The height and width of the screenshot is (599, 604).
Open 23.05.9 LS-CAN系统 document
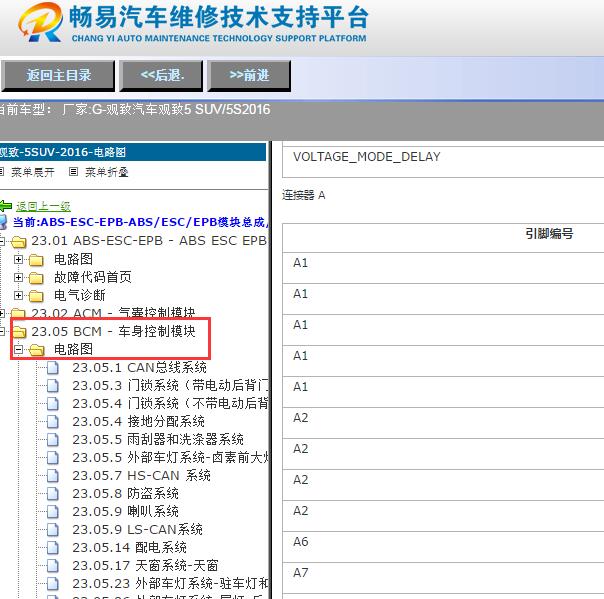pyautogui.click(x=138, y=530)
